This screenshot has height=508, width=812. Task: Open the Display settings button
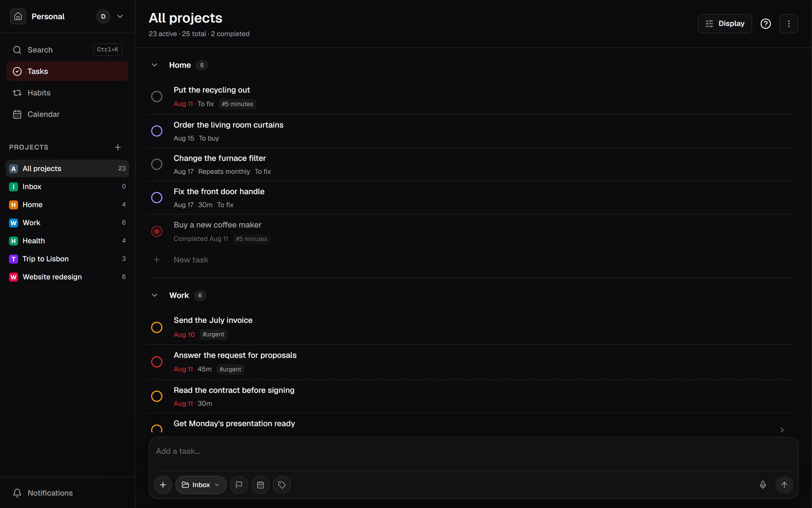tap(724, 24)
